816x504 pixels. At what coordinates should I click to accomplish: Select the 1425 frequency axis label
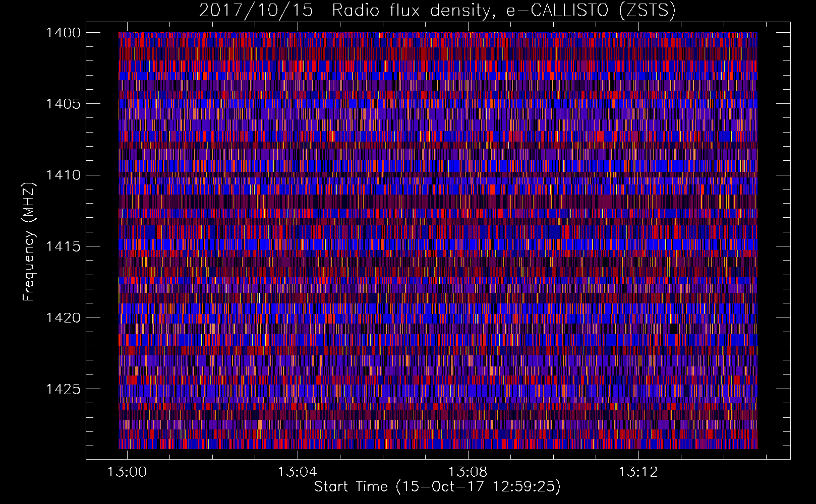tap(63, 389)
